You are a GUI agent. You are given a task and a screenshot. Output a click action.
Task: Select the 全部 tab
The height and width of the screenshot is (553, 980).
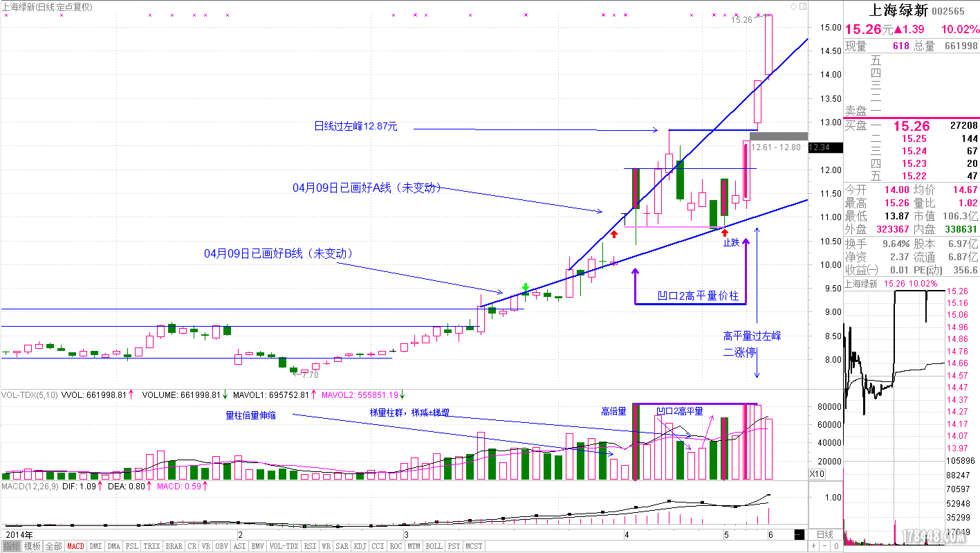point(54,546)
